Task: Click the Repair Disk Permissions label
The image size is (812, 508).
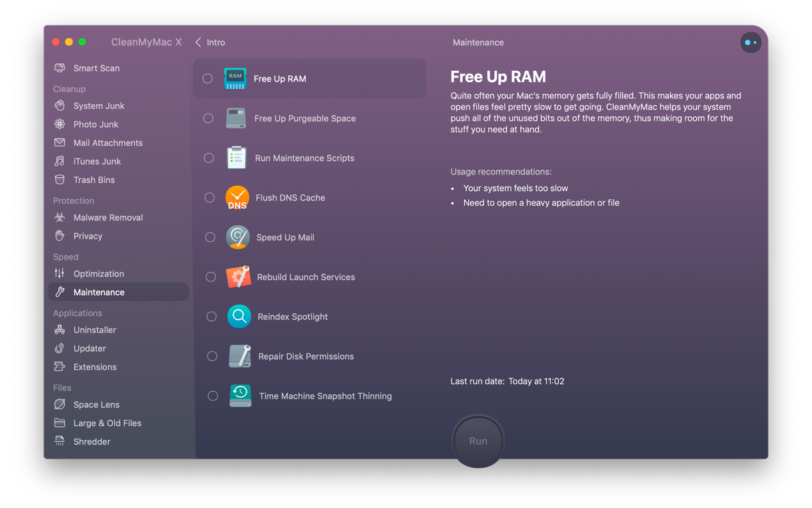Action: click(x=306, y=356)
